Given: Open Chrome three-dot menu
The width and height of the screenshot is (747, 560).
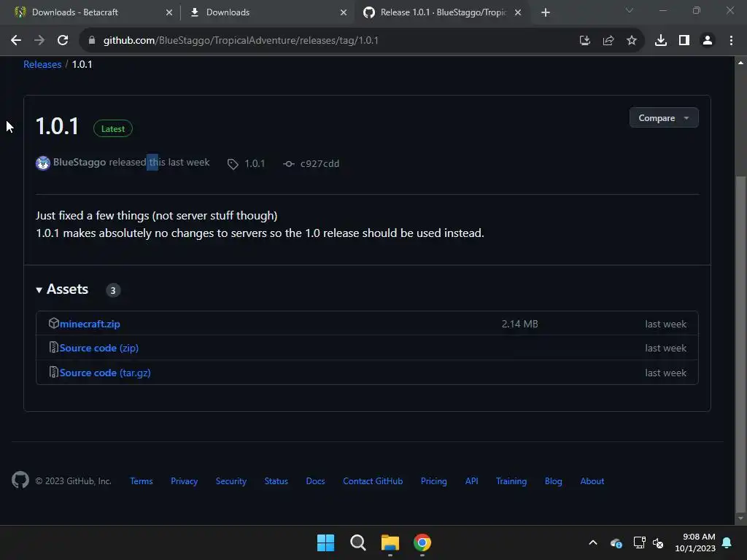Looking at the screenshot, I should click(x=731, y=41).
